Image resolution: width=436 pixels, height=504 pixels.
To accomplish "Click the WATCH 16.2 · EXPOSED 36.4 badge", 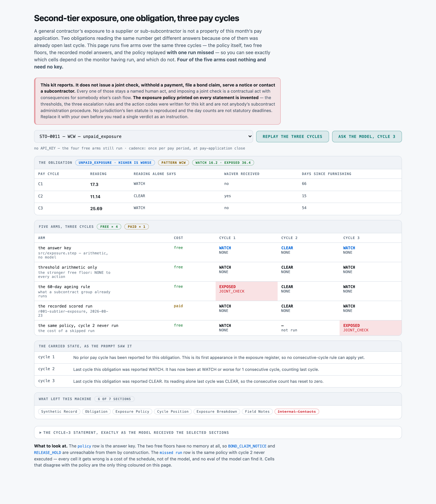I will (223, 163).
